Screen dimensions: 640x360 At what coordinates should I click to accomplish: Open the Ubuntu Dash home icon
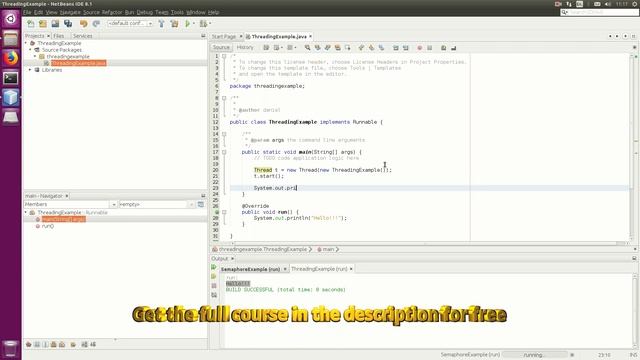tap(11, 19)
